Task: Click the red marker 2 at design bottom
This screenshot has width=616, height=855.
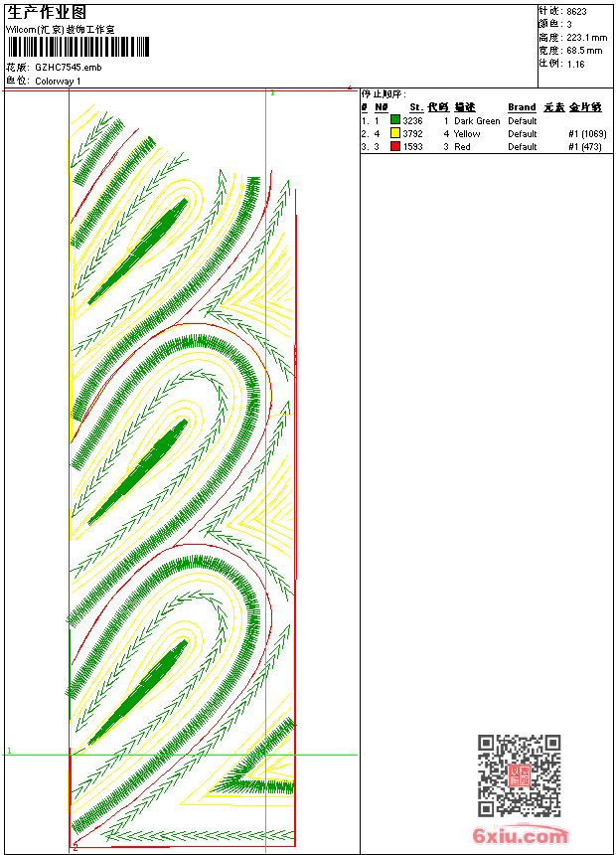Action: point(76,848)
